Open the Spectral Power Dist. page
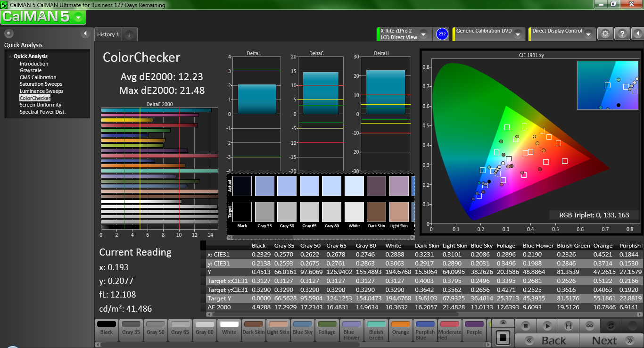The width and height of the screenshot is (644, 348). click(42, 112)
